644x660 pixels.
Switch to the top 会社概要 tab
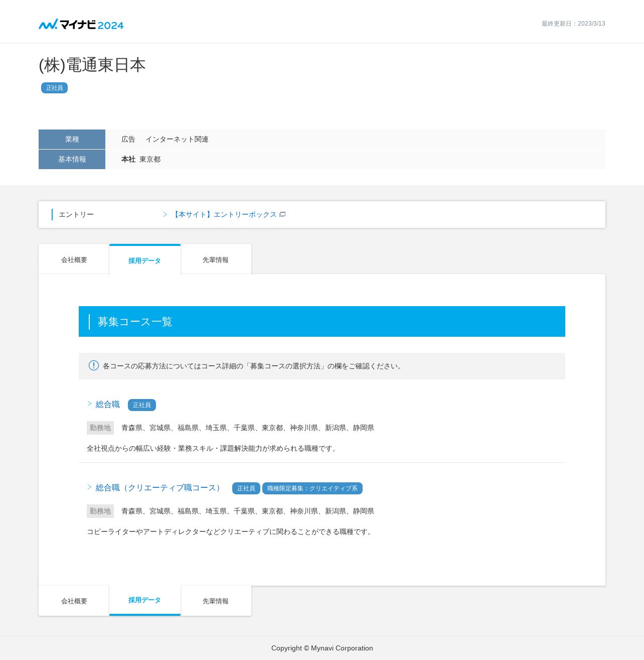click(74, 259)
